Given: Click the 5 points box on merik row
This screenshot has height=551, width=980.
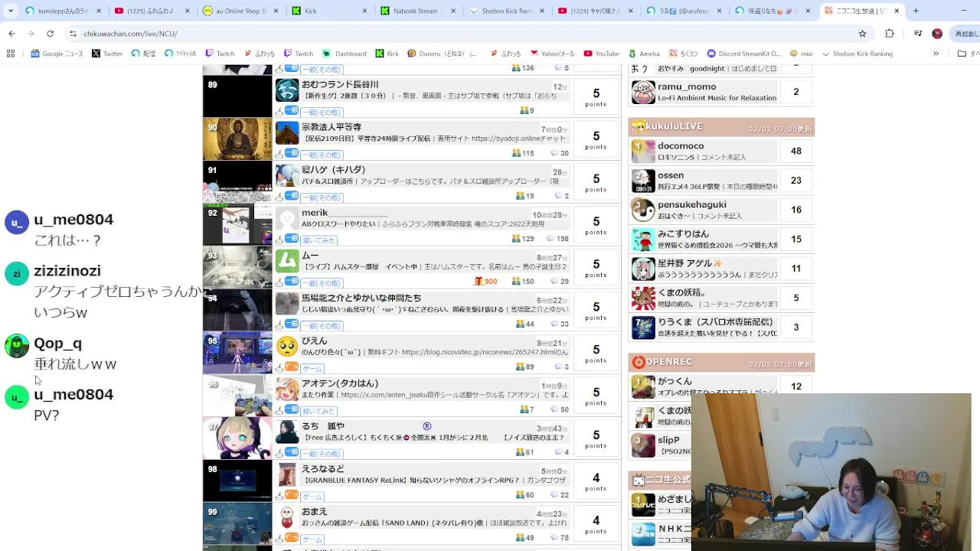Looking at the screenshot, I should (596, 225).
